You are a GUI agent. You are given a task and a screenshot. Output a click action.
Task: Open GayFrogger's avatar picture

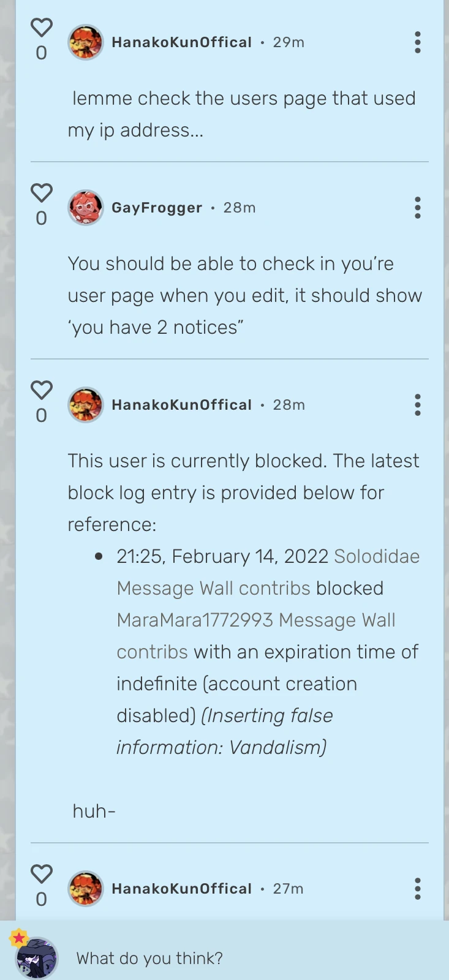86,208
